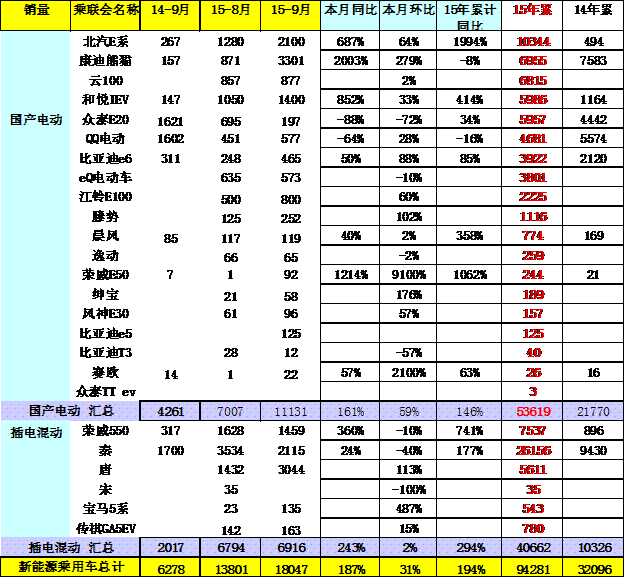The image size is (625, 578).
Task: Click the total value 18047
Action: click(291, 569)
